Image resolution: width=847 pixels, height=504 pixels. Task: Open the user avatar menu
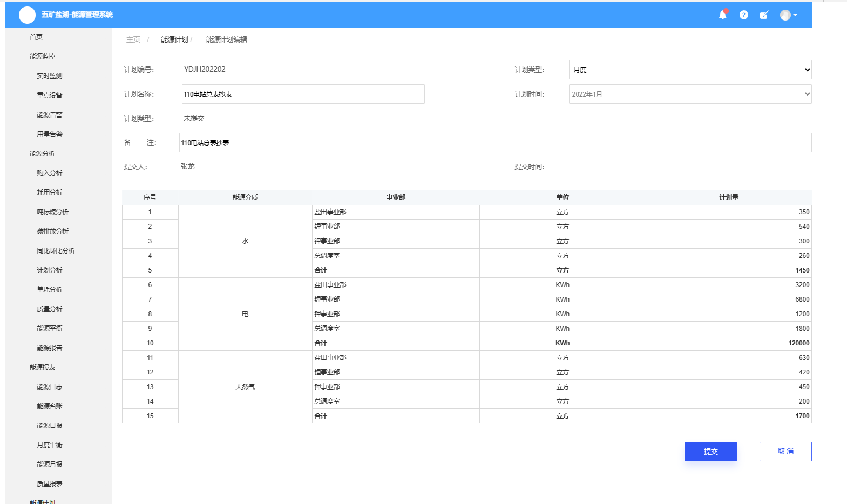788,15
